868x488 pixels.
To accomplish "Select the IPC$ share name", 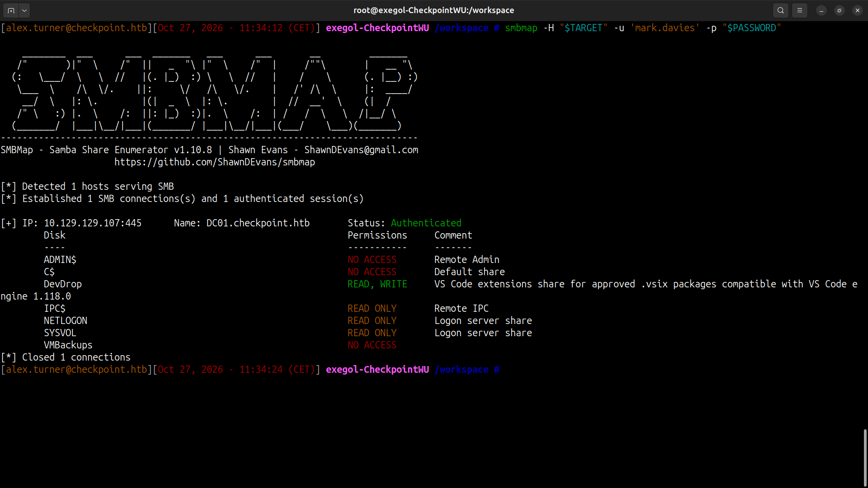I will (55, 309).
